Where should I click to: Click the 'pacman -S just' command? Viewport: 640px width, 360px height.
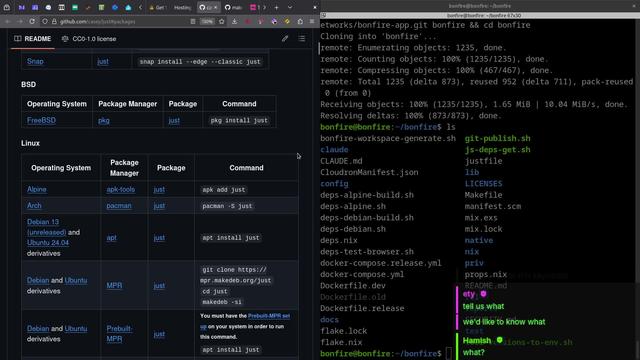coord(227,206)
